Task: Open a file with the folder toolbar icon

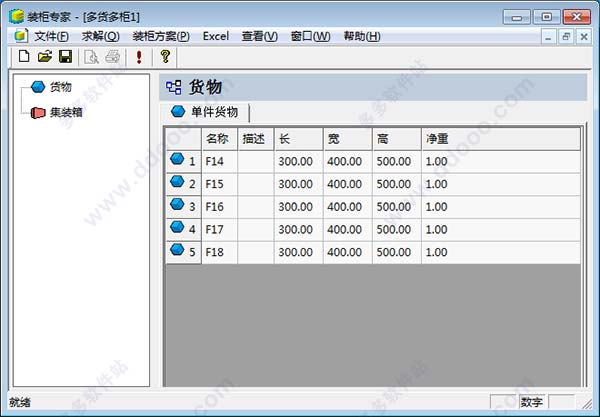Action: [x=45, y=56]
